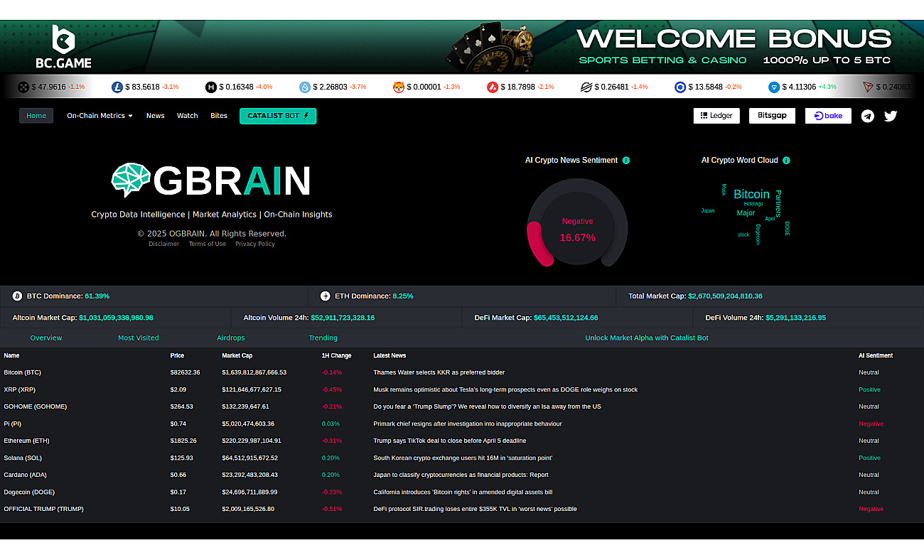This screenshot has height=560, width=924.
Task: Open the Telegram channel icon
Action: (x=868, y=116)
